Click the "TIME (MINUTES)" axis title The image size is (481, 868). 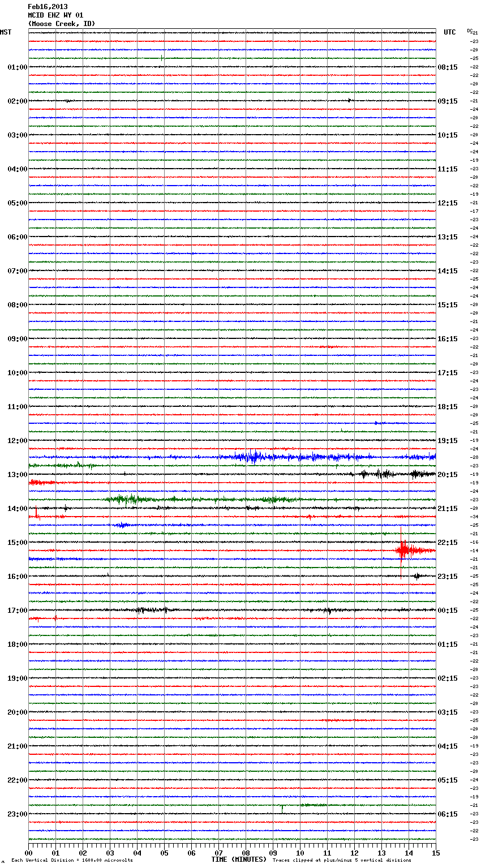tap(239, 860)
